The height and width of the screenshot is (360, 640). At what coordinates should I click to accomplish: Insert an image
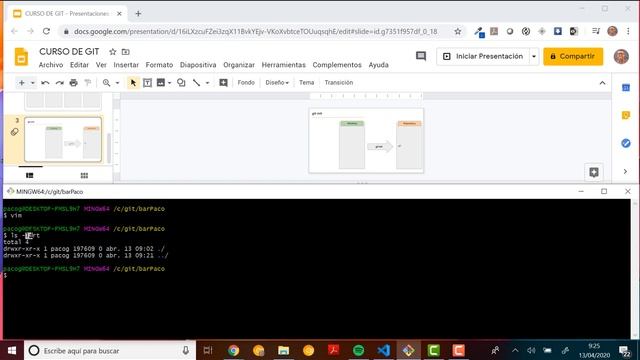point(161,83)
